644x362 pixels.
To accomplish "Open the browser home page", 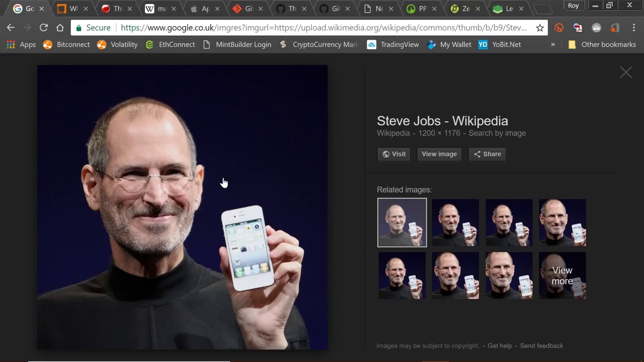I will 60,28.
